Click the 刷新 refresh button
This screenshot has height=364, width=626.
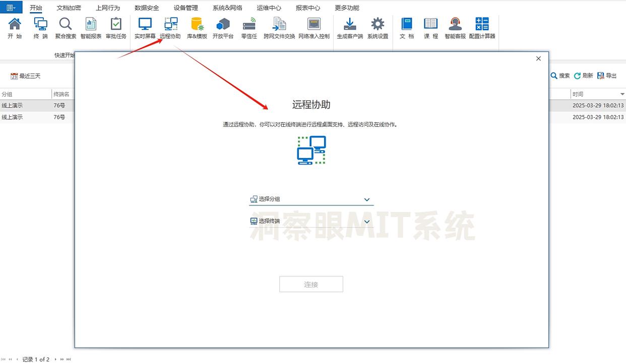point(584,76)
